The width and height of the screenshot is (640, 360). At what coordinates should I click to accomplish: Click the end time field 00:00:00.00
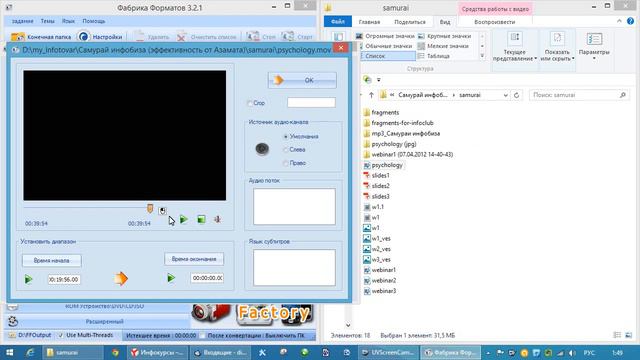pos(207,278)
